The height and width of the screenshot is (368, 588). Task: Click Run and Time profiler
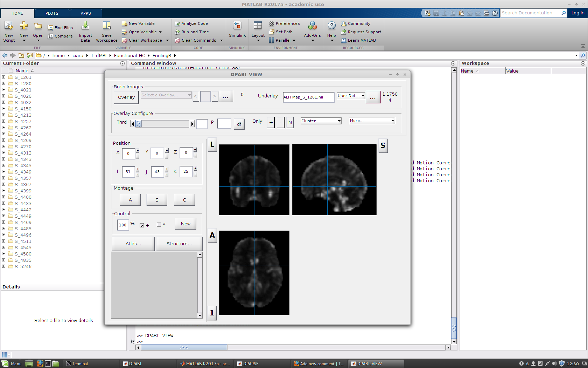point(192,32)
